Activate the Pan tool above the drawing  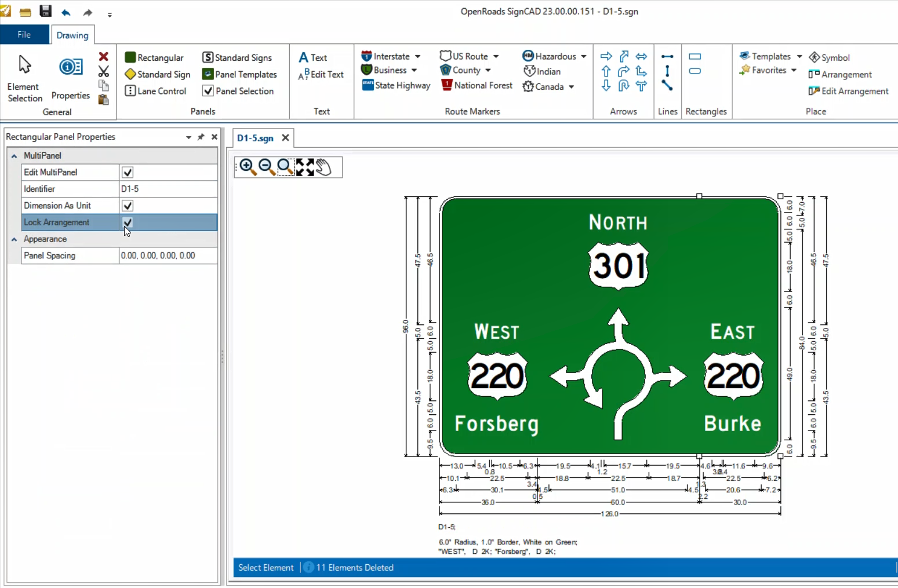click(x=324, y=167)
